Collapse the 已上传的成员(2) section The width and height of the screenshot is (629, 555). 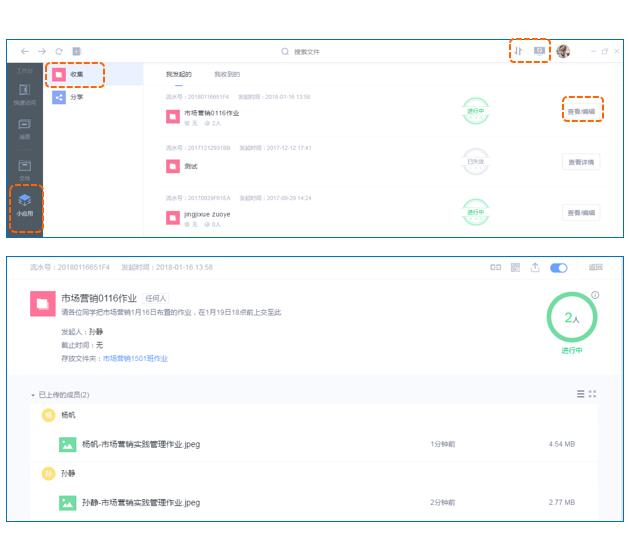[32, 395]
